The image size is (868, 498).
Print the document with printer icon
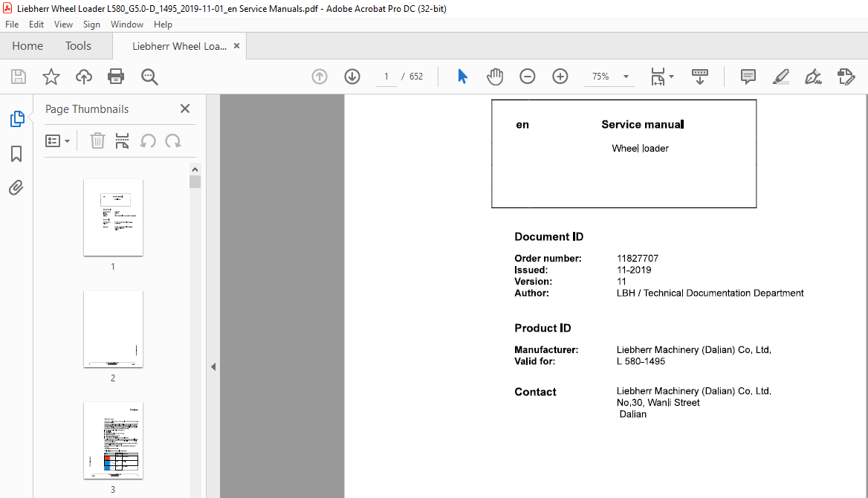click(116, 77)
